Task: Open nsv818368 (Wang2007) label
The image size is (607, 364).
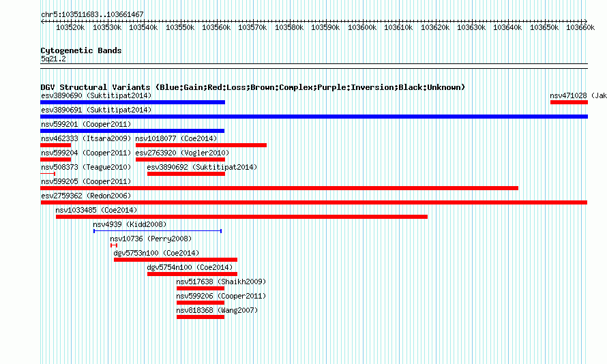Action: point(217,310)
